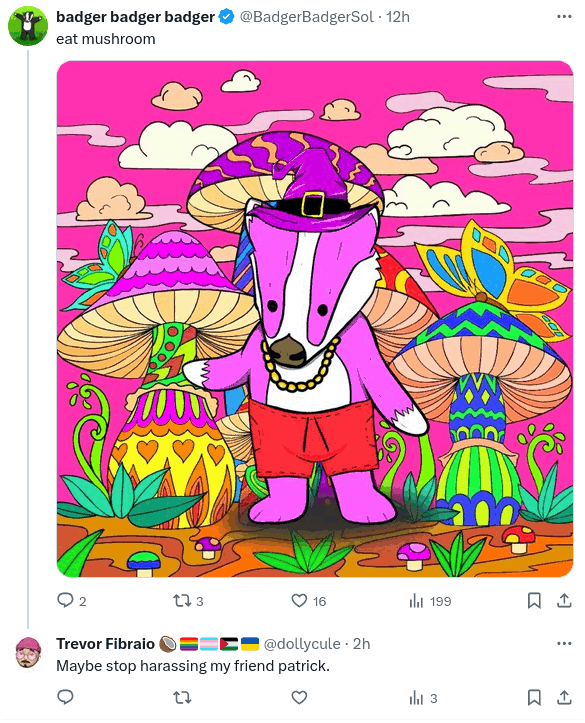This screenshot has height=723, width=585.
Task: Enlarge the psychedelic badger mushroom image
Action: pyautogui.click(x=315, y=319)
